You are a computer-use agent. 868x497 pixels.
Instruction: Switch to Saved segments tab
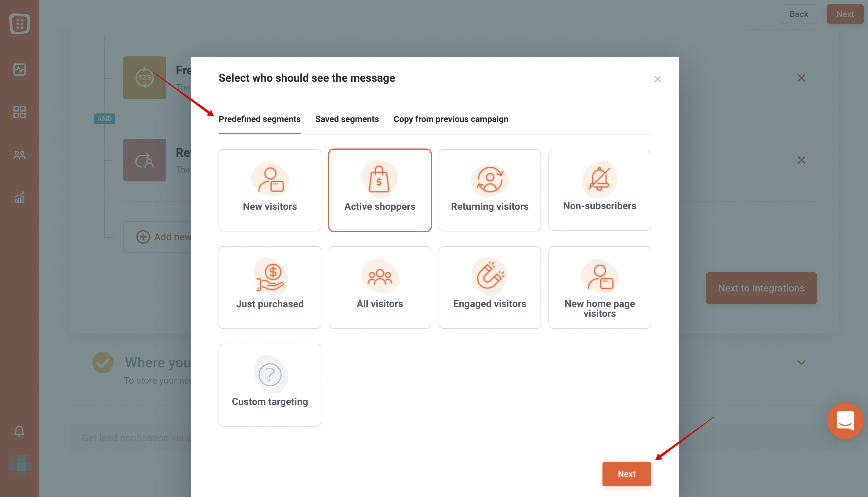tap(347, 119)
